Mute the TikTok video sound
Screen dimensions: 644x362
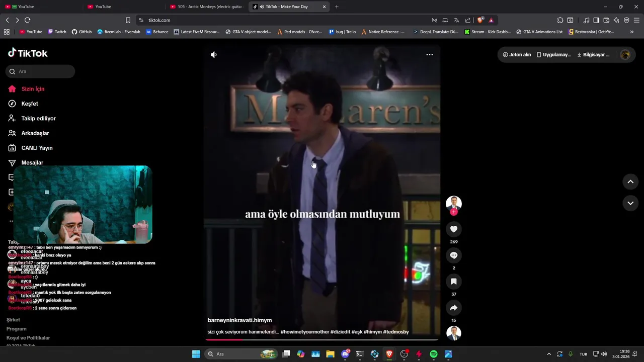[214, 55]
